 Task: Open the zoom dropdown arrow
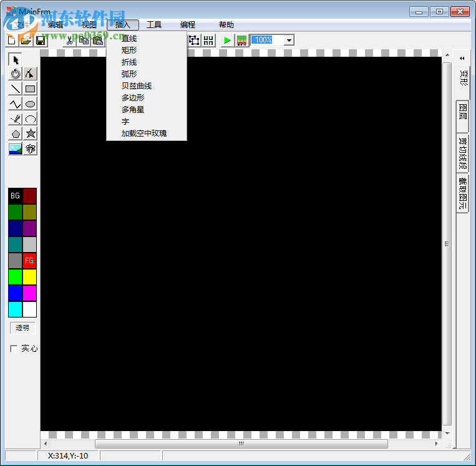[x=289, y=40]
